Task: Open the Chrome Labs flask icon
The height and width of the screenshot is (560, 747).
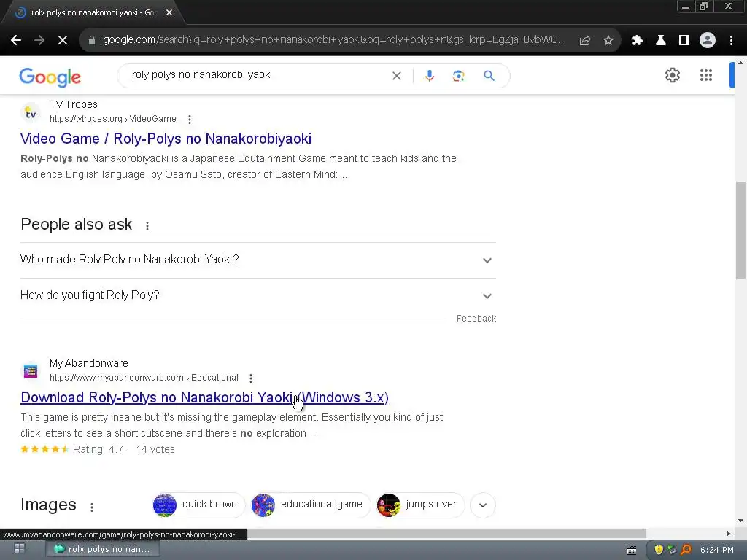Action: (x=661, y=41)
